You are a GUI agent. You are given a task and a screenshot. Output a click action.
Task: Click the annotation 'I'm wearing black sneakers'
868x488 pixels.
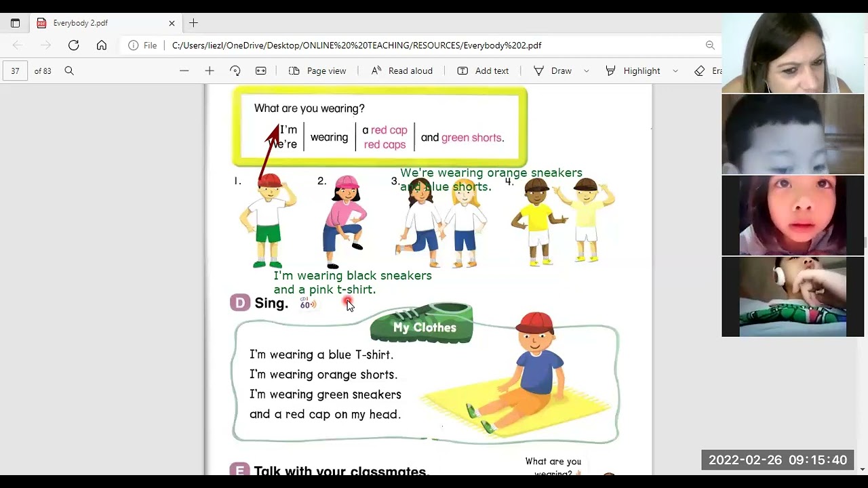click(x=353, y=276)
